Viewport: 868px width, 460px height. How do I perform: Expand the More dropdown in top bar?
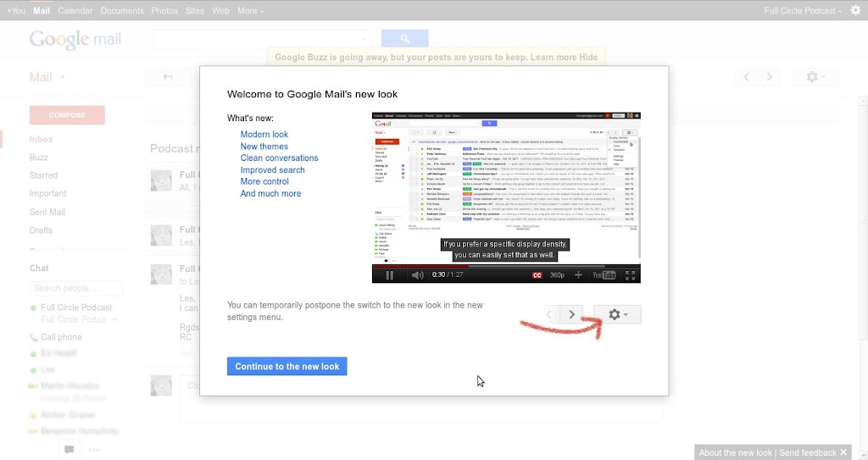click(250, 10)
